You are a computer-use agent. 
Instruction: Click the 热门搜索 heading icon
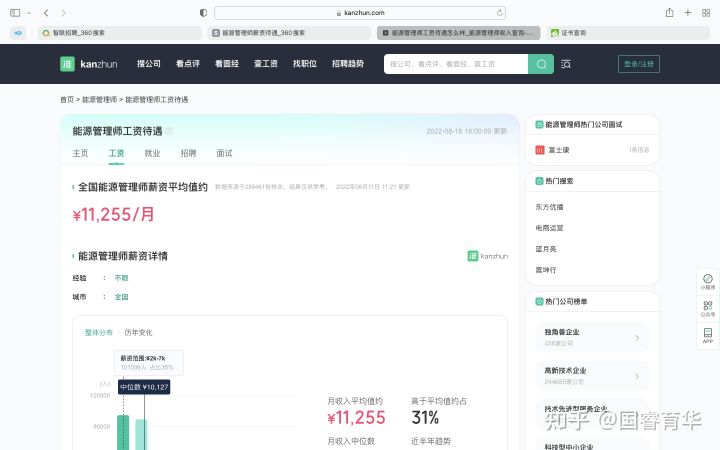click(540, 181)
